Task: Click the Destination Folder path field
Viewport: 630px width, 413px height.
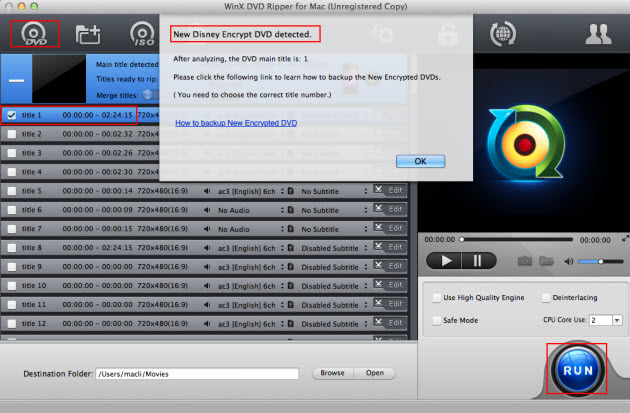Action: pos(197,374)
